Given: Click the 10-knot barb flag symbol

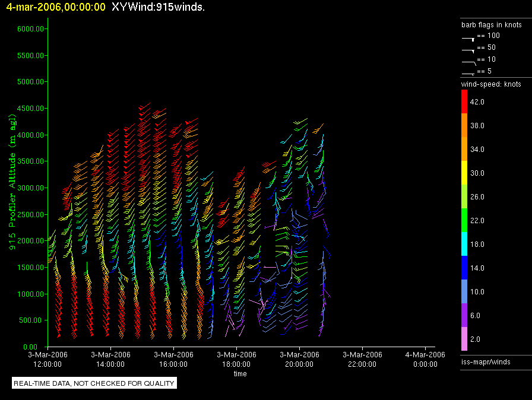Looking at the screenshot, I should [x=468, y=62].
